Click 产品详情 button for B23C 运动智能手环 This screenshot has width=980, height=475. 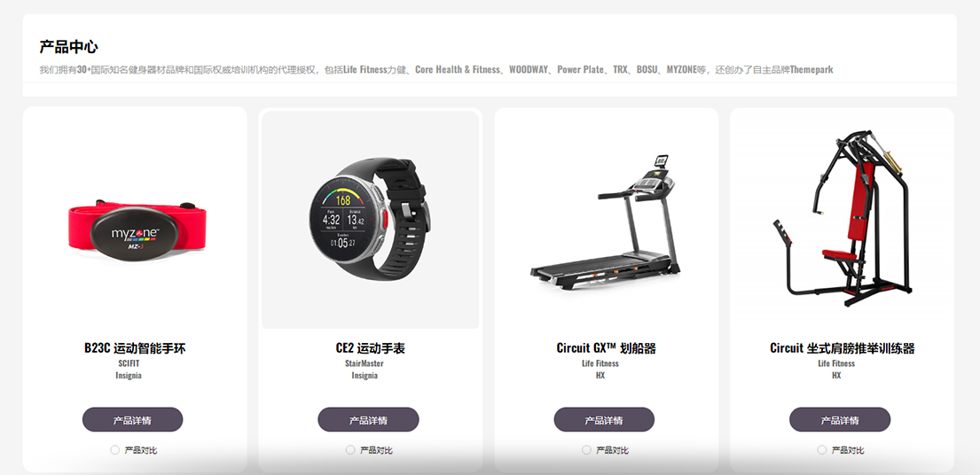point(132,419)
